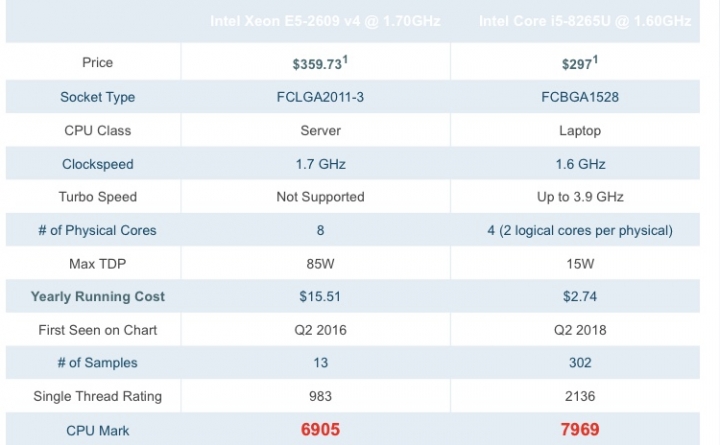Viewport: 720px width, 445px height.
Task: Click the $359.73 Xeon price
Action: [320, 63]
